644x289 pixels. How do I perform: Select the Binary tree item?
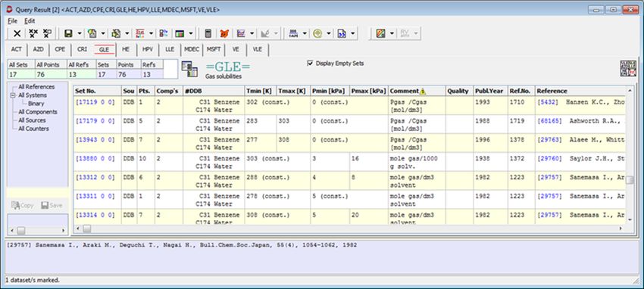(36, 104)
